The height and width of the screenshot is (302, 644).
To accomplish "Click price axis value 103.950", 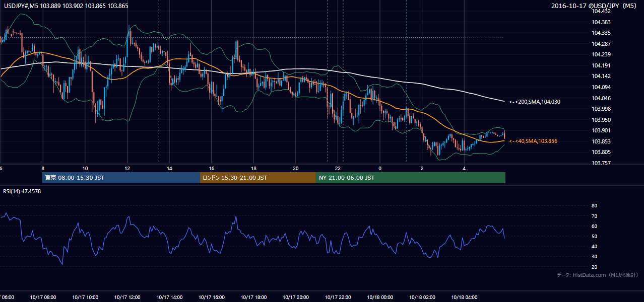I will tap(601, 120).
